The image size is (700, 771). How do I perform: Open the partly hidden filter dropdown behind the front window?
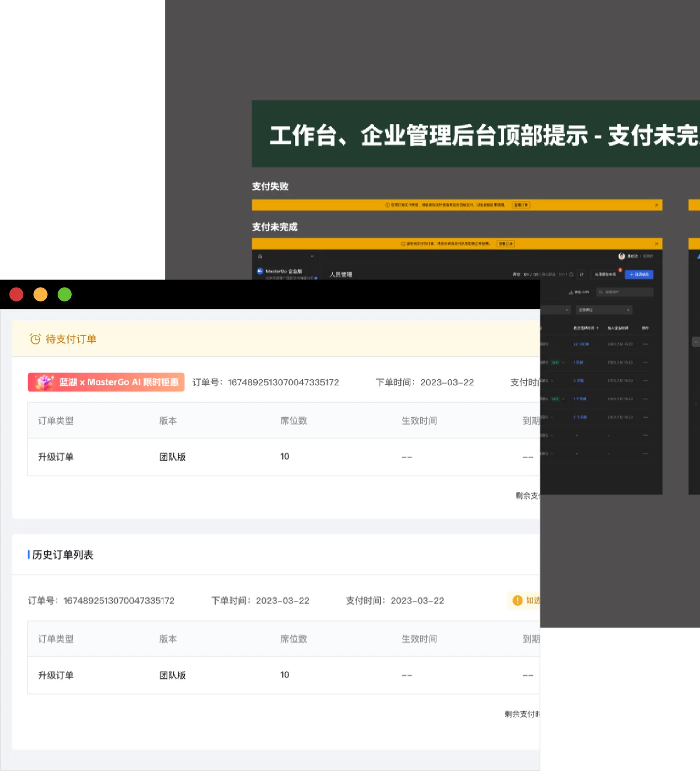pyautogui.click(x=556, y=310)
